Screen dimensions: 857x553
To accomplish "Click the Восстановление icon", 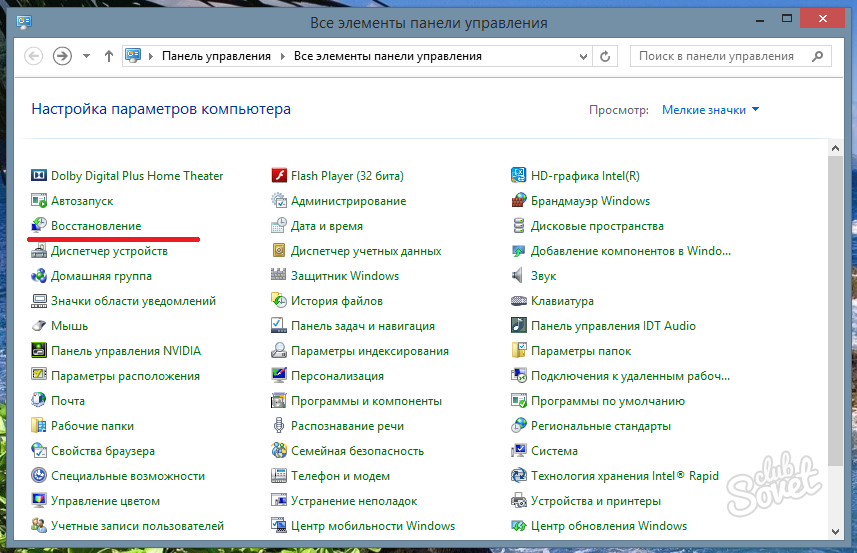I will coord(39,226).
